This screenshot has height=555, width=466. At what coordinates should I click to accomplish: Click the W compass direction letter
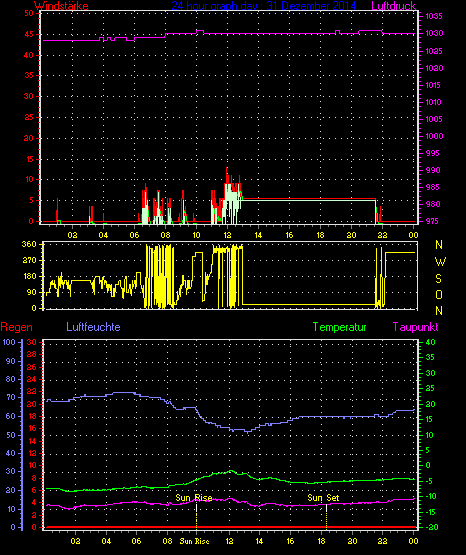pos(440,262)
